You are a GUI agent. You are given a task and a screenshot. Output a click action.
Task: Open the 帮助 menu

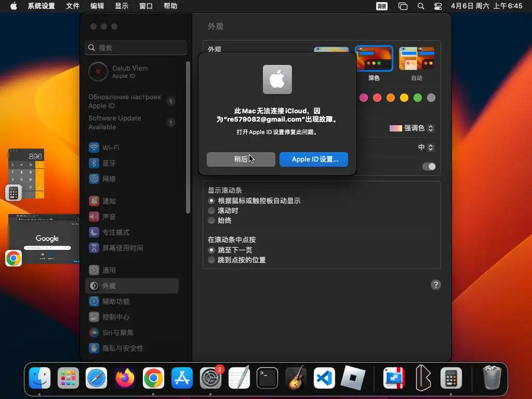coord(170,6)
